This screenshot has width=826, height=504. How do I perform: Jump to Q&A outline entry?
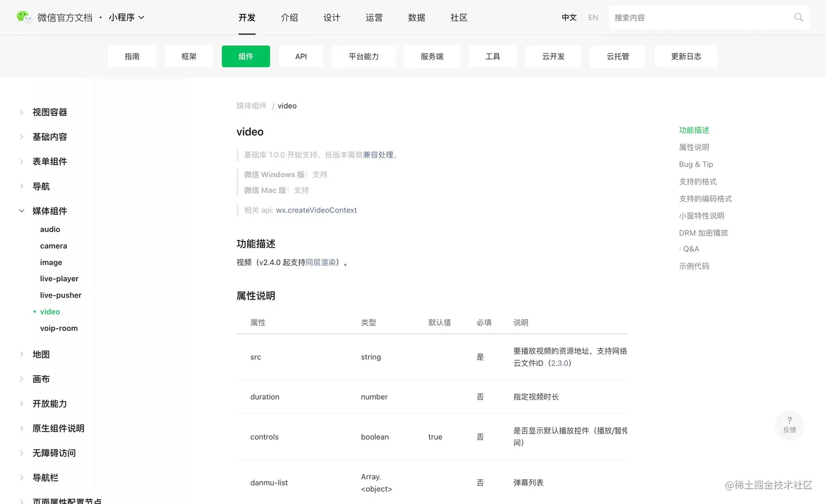[x=691, y=249]
